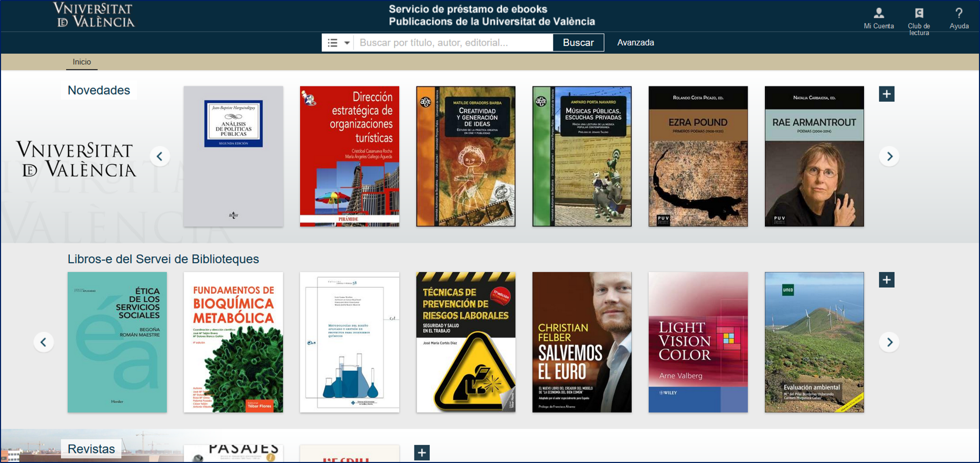
Task: Show next Libros-e books with right arrow
Action: (889, 342)
